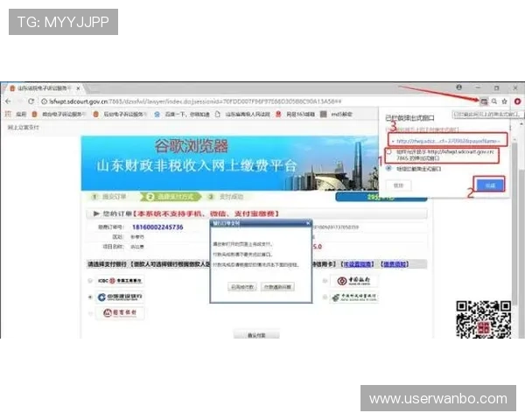The width and height of the screenshot is (525, 420).
Task: Click 付款遇到问题 in the payment dialog
Action: tap(277, 287)
